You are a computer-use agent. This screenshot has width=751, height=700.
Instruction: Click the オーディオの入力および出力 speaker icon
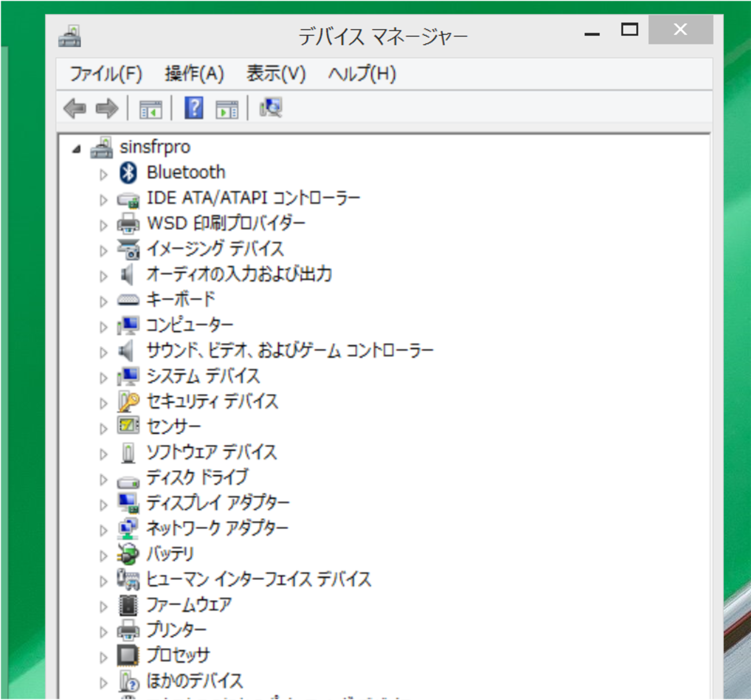coord(127,275)
